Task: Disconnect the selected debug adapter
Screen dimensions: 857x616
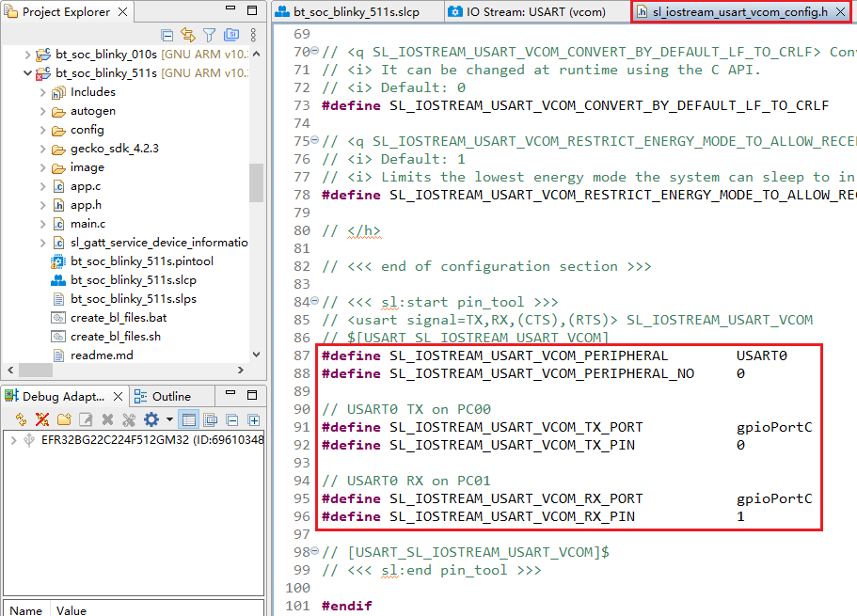Action: tap(42, 419)
